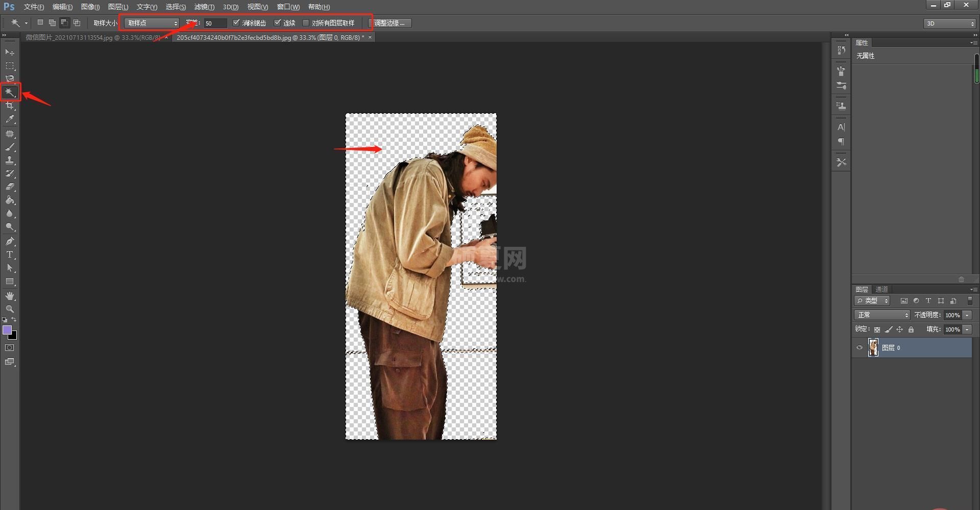Image resolution: width=980 pixels, height=510 pixels.
Task: Open the History panel icon
Action: pyautogui.click(x=841, y=50)
